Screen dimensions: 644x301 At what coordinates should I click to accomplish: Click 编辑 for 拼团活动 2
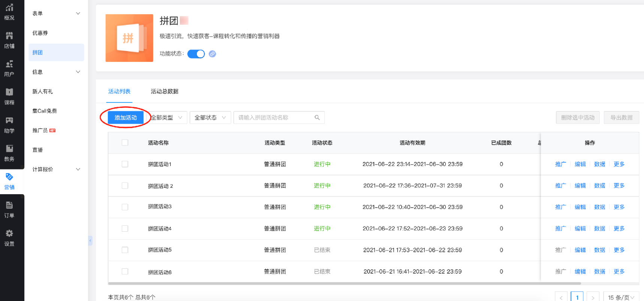pos(580,186)
